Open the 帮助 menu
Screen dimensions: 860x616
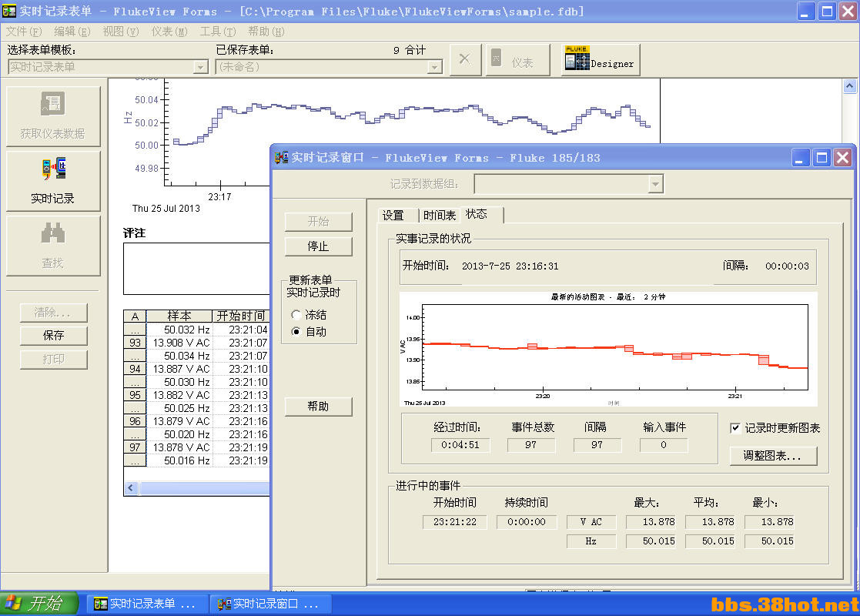tap(266, 32)
